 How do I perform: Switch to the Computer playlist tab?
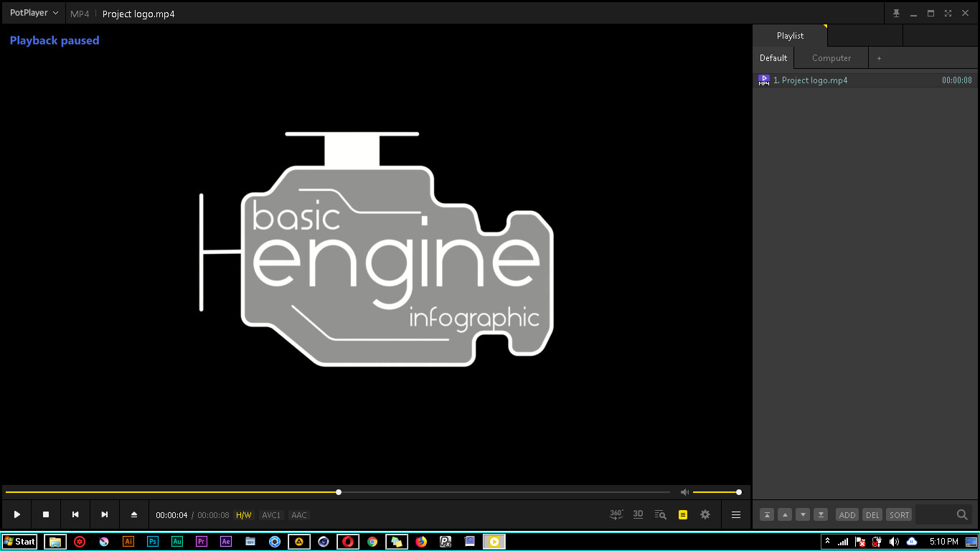tap(831, 57)
